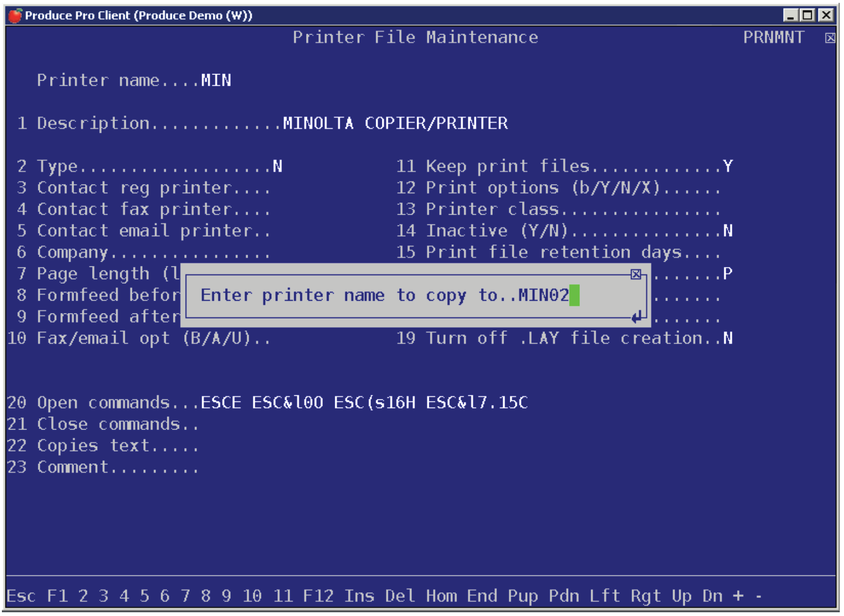Click the Ins key in bottom bar

(359, 596)
